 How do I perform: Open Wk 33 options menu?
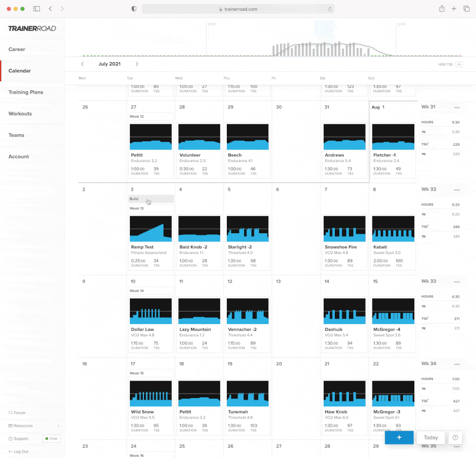[457, 282]
